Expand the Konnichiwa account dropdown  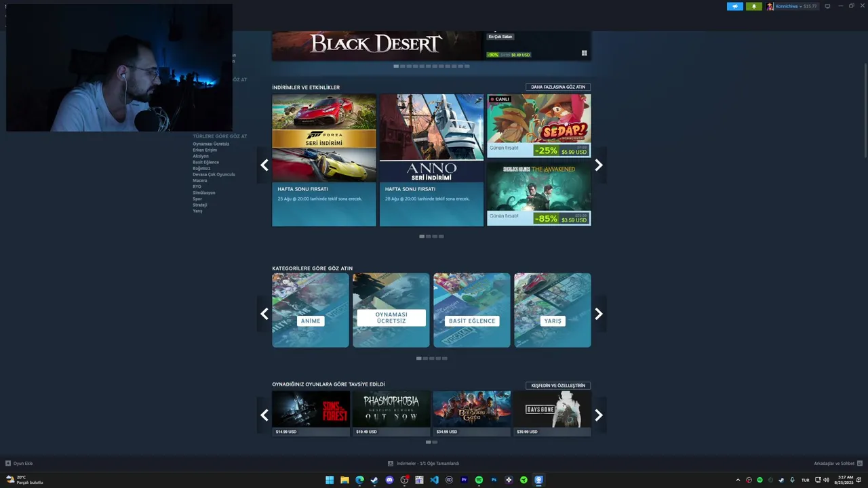[792, 6]
